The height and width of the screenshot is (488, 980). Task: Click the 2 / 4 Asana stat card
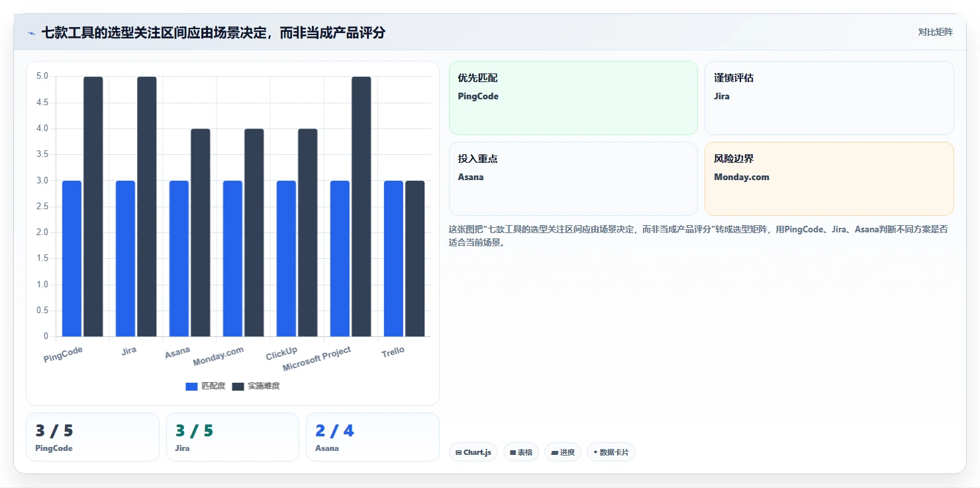(x=372, y=437)
